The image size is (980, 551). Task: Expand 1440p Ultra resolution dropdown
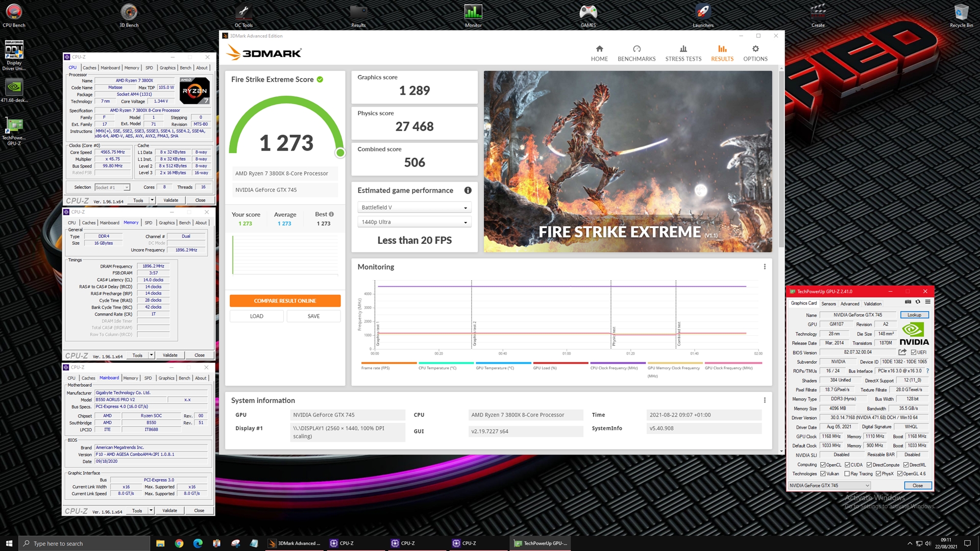(x=414, y=222)
